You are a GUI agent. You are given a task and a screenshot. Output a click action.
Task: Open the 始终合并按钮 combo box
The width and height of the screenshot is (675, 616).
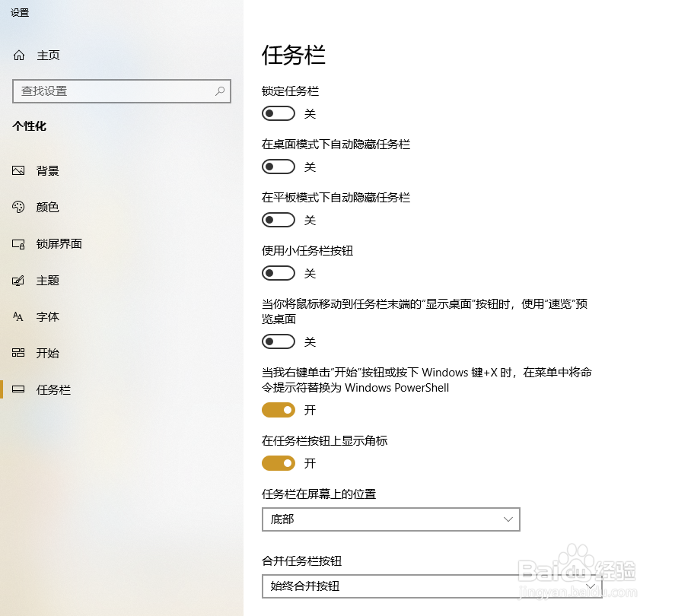point(431,586)
